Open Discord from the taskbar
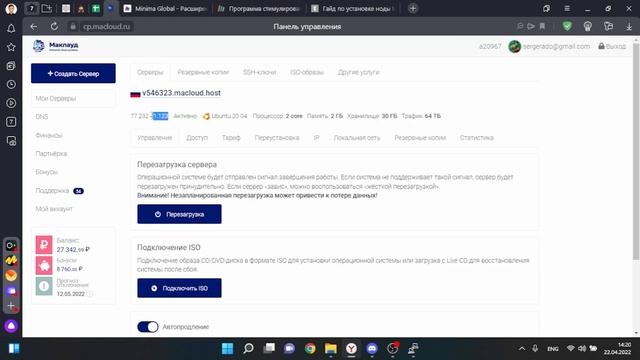This screenshot has width=640, height=360. click(x=371, y=348)
